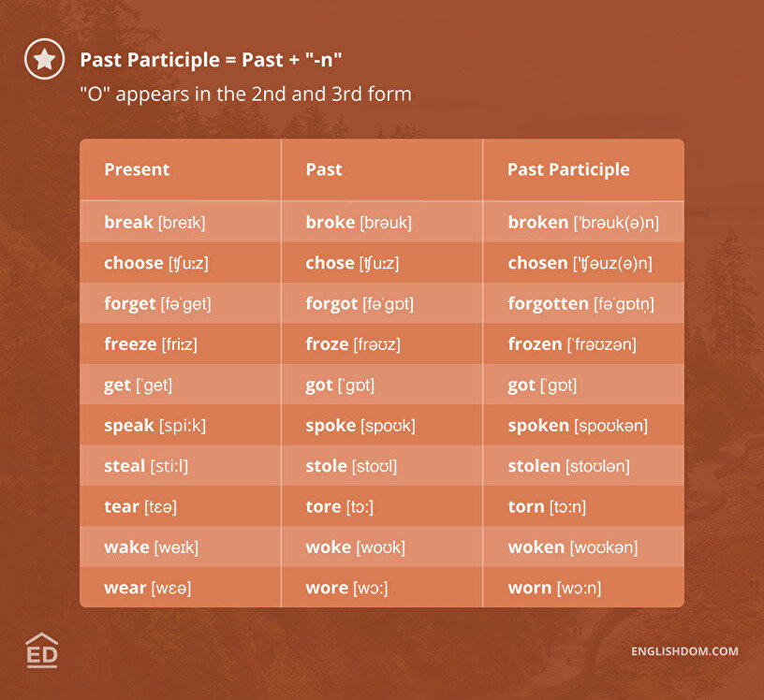Click the word spoken

[x=538, y=426]
